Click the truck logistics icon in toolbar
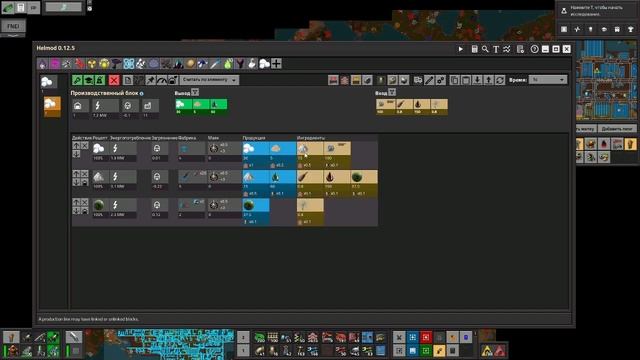Image resolution: width=640 pixels, height=360 pixels. tap(418, 80)
